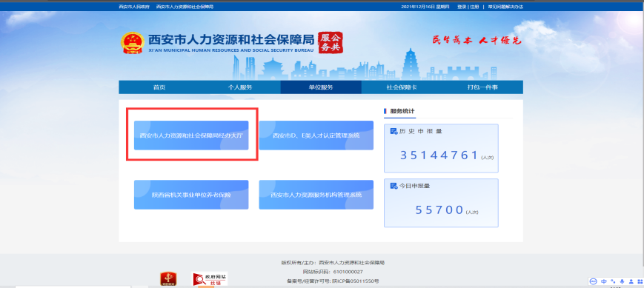Viewport: 644px width, 288px height.
Task: Open 西安市人力资源服务机构管理系统 button
Action: (316, 195)
